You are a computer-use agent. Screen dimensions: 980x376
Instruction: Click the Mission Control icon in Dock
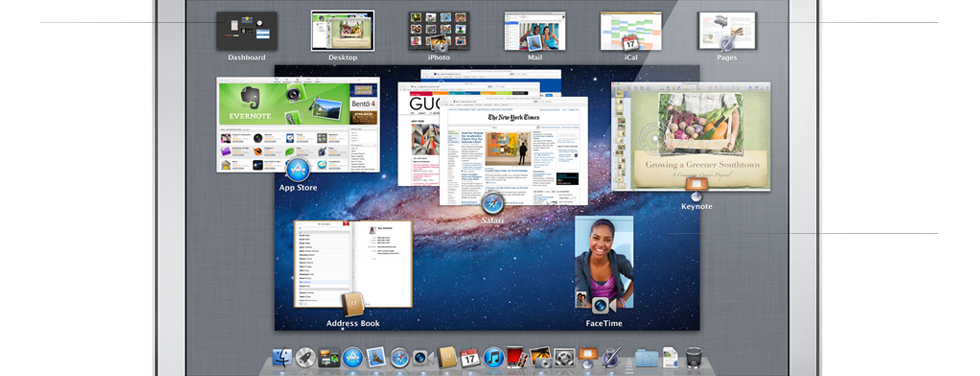(329, 357)
